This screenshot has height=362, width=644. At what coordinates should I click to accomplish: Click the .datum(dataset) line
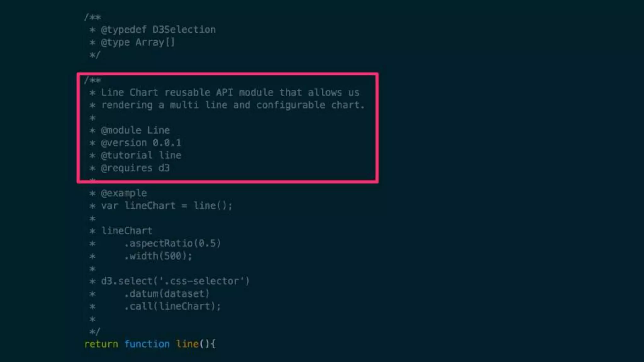click(167, 293)
